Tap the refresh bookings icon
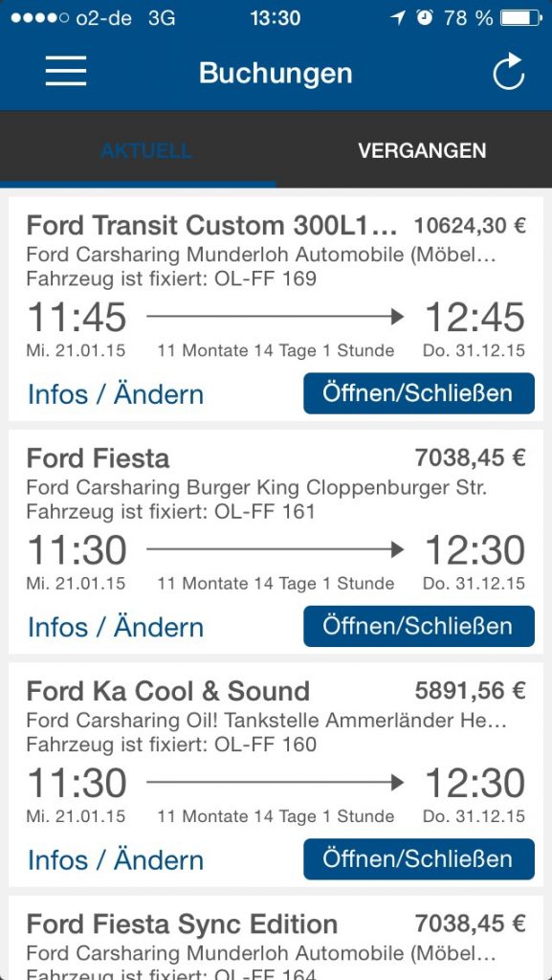The image size is (552, 980). click(508, 71)
